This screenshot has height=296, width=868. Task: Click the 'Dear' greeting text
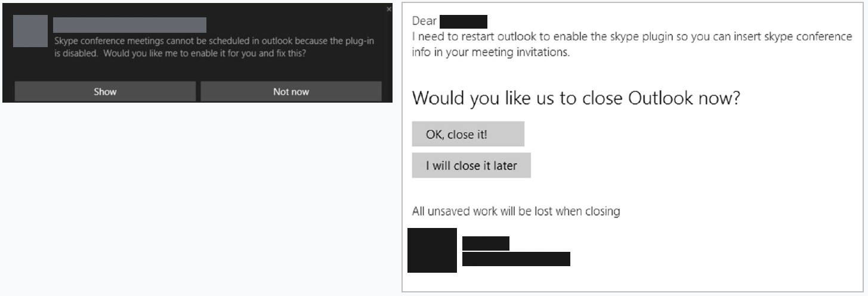pyautogui.click(x=423, y=21)
